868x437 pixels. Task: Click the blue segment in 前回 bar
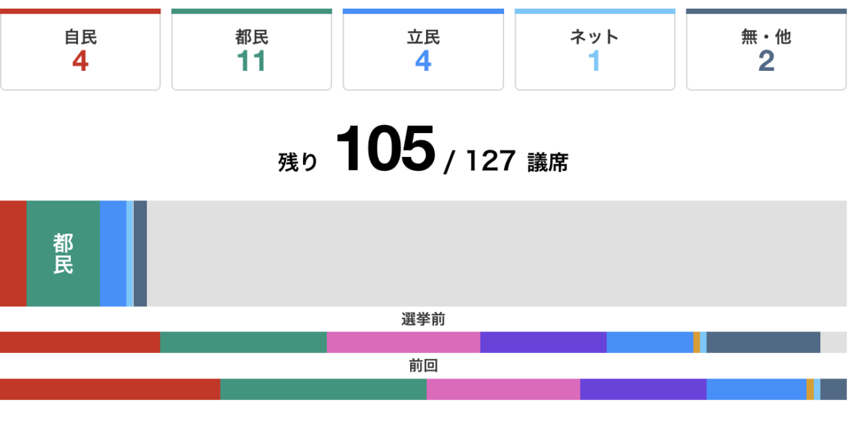pyautogui.click(x=756, y=389)
